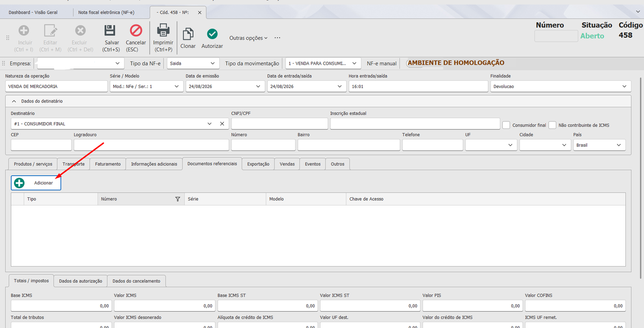The height and width of the screenshot is (328, 644).
Task: Click the CEP input field
Action: click(41, 145)
